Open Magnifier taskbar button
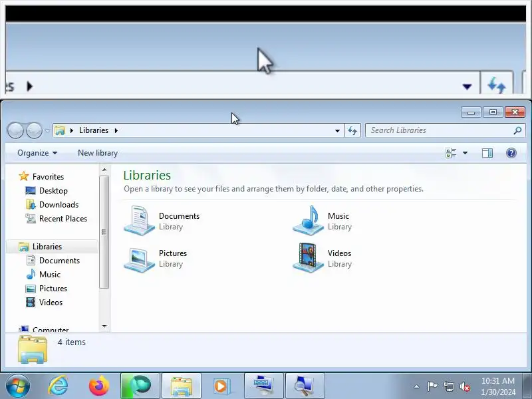 click(x=305, y=386)
